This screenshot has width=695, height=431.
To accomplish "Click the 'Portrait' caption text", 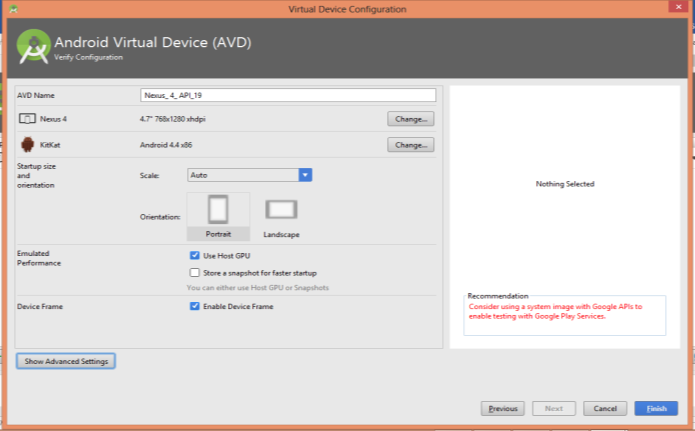I will 218,234.
